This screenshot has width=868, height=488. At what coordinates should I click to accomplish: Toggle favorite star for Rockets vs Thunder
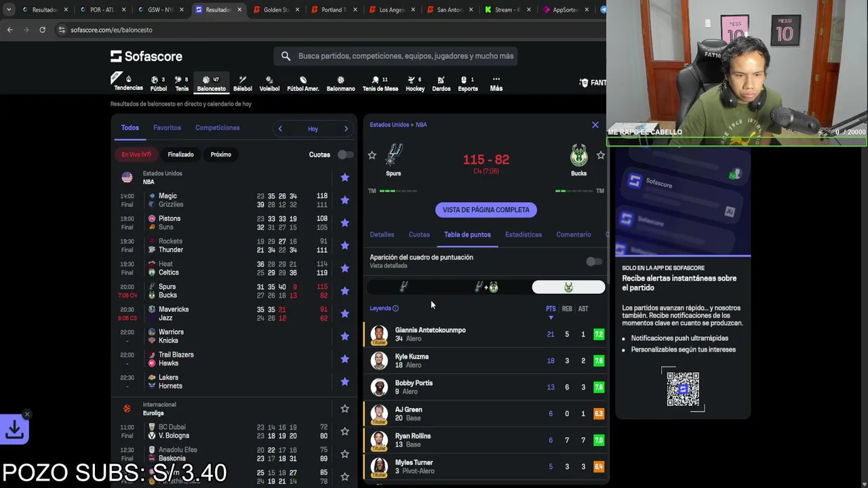[x=344, y=245]
